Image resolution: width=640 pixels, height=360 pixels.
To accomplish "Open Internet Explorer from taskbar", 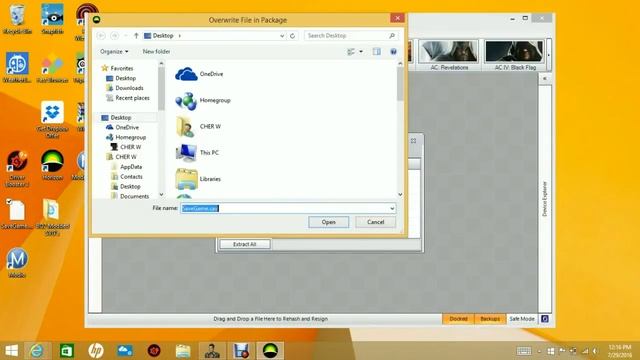I will tap(37, 351).
